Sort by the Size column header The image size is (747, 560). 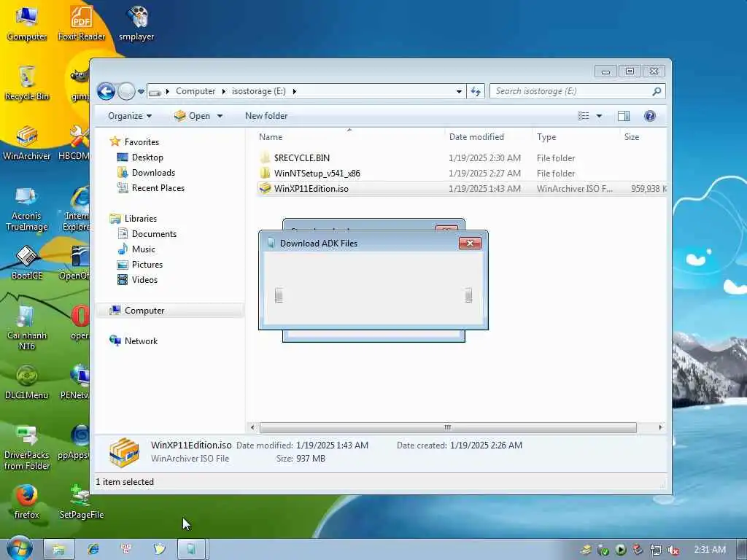pyautogui.click(x=643, y=136)
